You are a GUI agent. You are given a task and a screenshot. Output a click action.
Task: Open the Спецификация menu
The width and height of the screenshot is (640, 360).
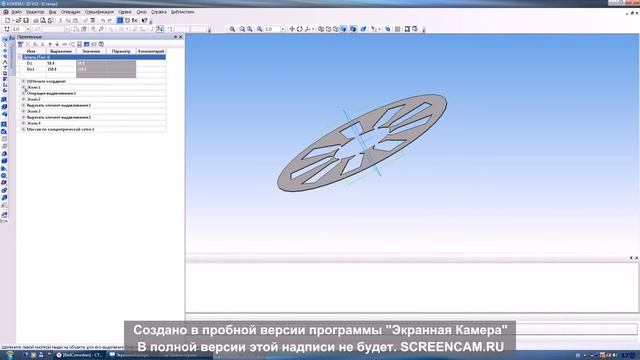[99, 12]
